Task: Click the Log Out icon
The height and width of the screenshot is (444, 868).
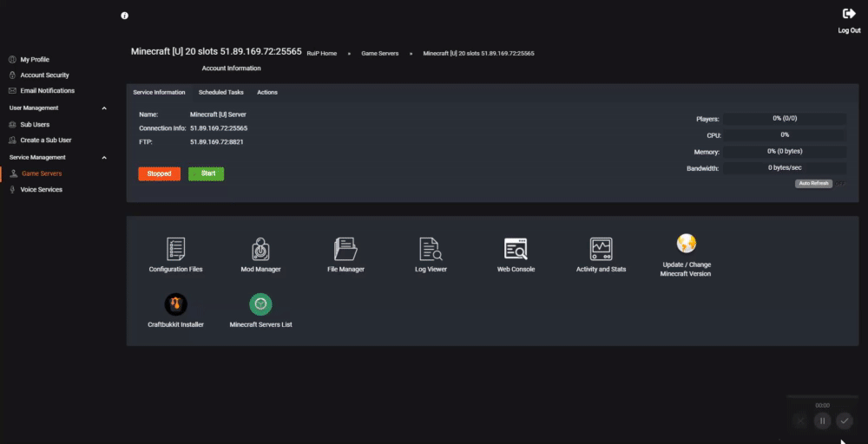Action: [849, 14]
